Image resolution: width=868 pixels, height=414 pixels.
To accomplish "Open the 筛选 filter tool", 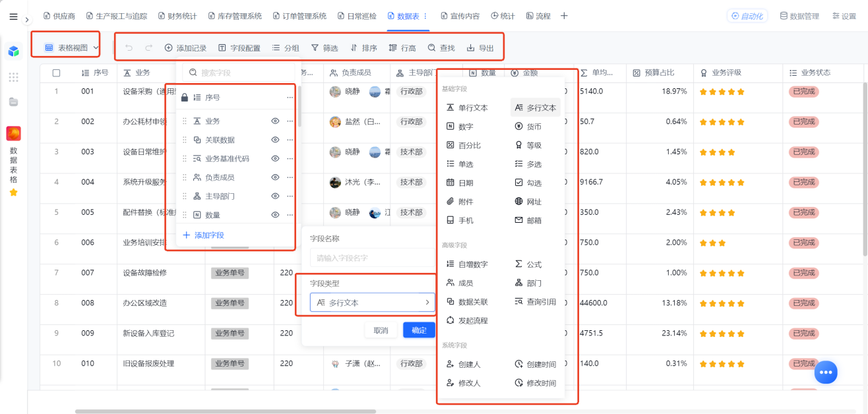I will (325, 48).
